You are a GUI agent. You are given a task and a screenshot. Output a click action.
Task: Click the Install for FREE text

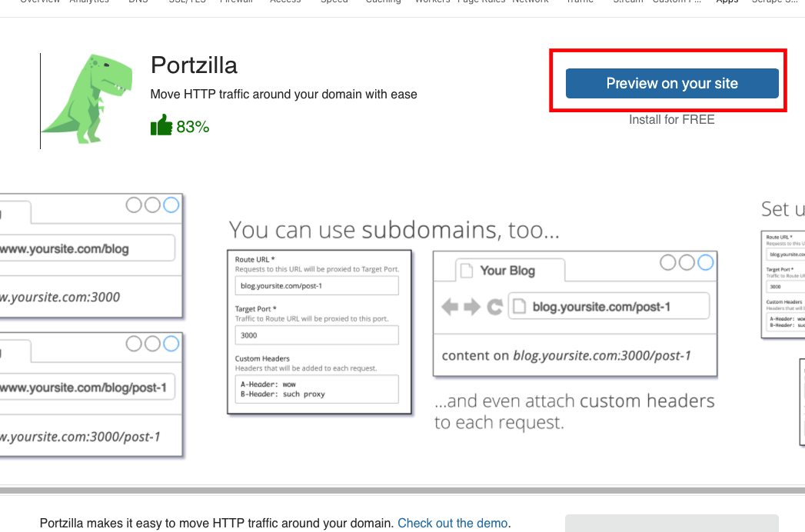(671, 120)
